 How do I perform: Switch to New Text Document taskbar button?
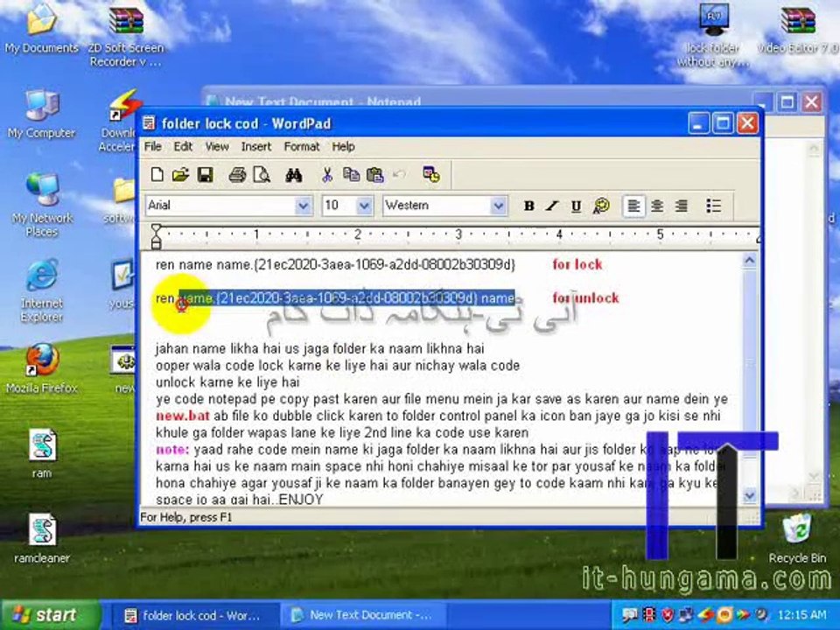[x=364, y=615]
